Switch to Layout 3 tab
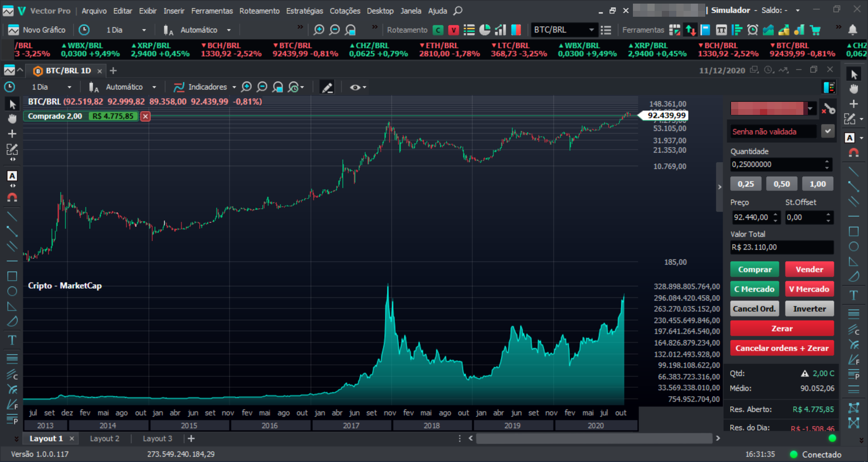868x462 pixels. (157, 438)
